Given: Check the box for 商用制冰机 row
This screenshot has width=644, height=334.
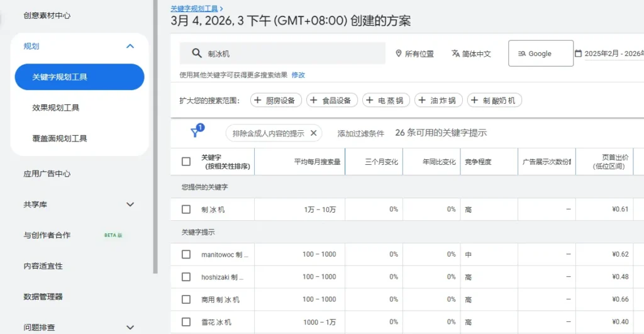Looking at the screenshot, I should click(186, 299).
